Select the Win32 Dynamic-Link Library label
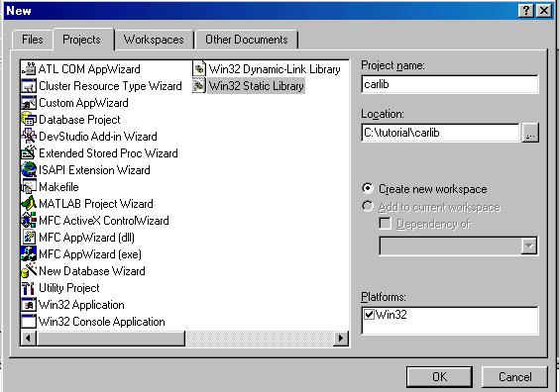This screenshot has height=392, width=559. pos(275,68)
